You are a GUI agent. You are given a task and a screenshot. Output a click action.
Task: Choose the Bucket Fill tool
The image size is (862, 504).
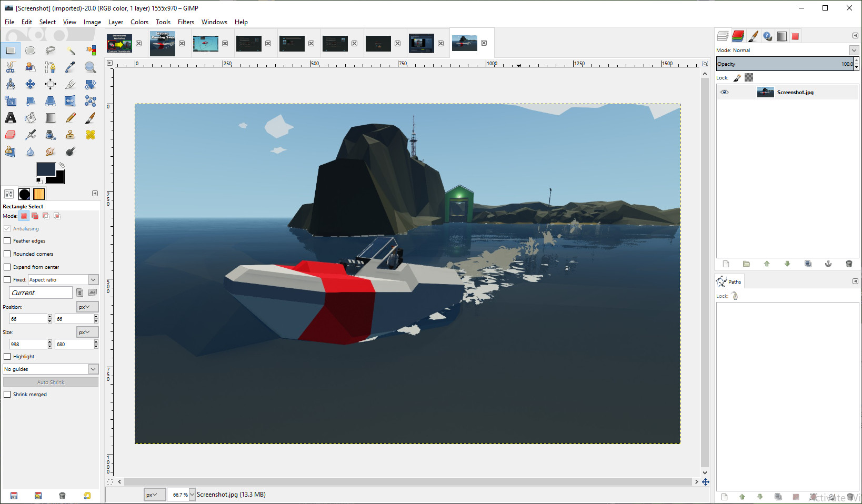point(31,118)
